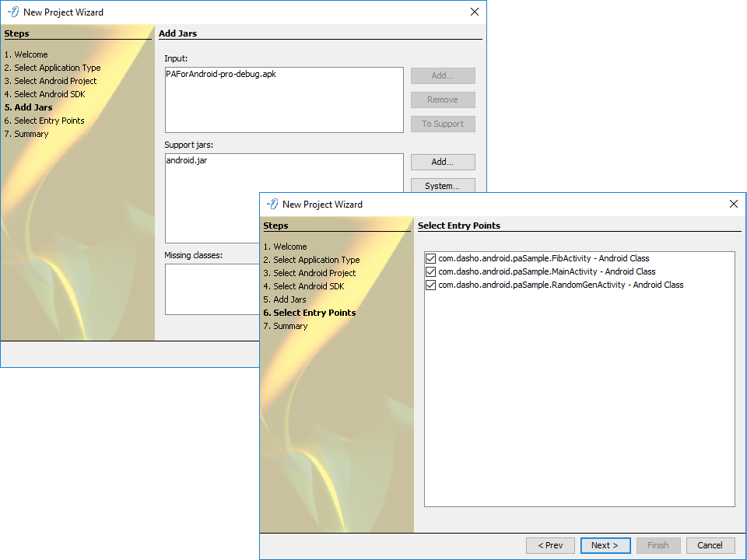
Task: Click the wizard logo icon in the front dialog title bar
Action: (272, 204)
